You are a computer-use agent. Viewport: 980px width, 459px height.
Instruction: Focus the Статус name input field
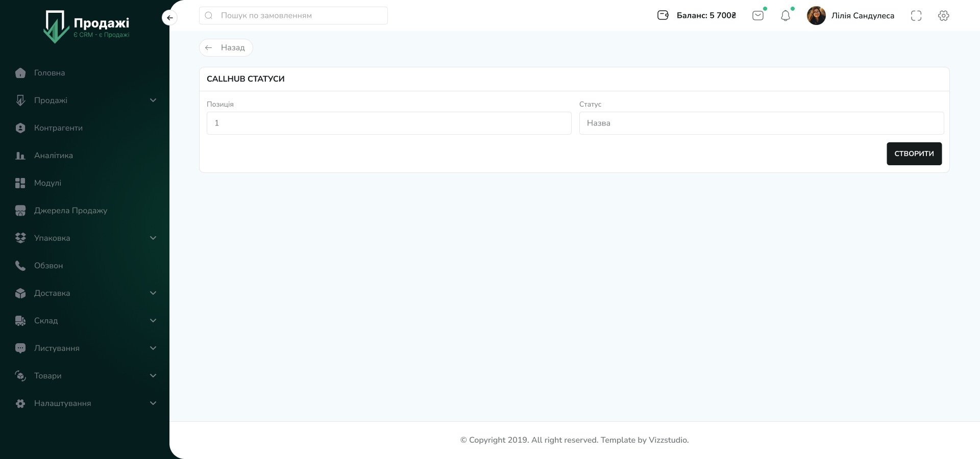[762, 123]
